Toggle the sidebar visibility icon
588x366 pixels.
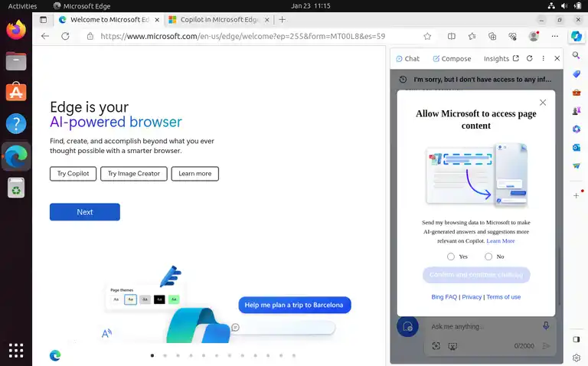(x=577, y=339)
